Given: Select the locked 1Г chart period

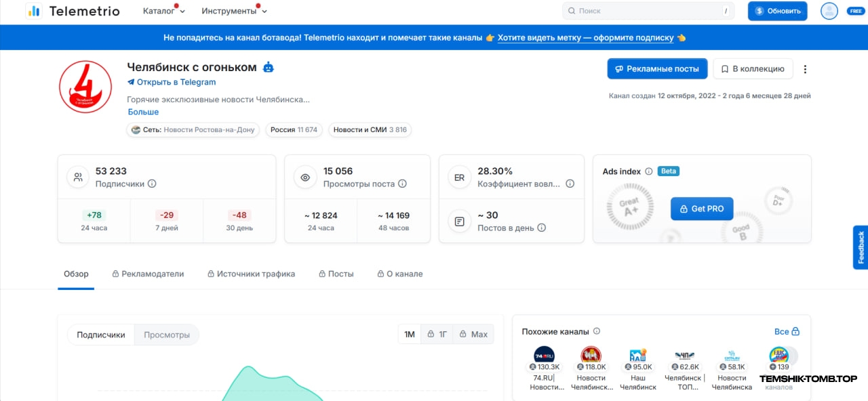Looking at the screenshot, I should (437, 334).
